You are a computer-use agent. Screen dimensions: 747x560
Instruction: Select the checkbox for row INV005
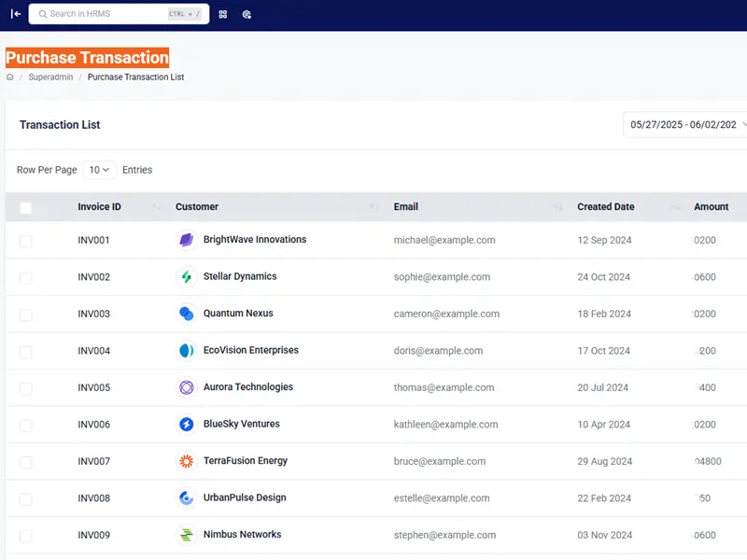(x=25, y=388)
